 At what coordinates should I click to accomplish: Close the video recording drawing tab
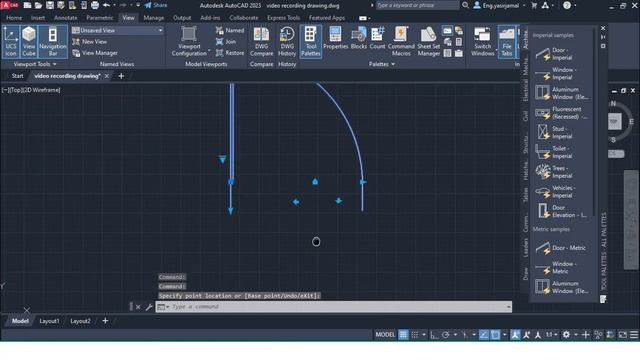[x=107, y=76]
